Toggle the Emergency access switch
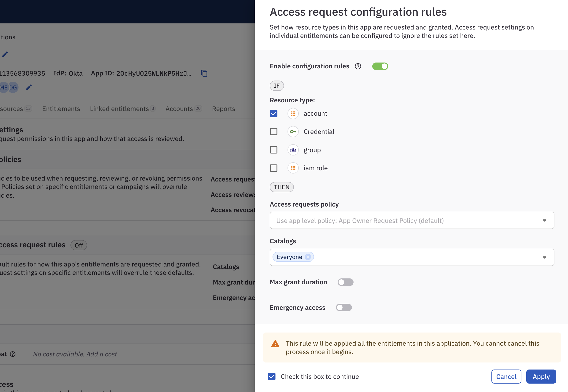The height and width of the screenshot is (392, 568). point(344,307)
